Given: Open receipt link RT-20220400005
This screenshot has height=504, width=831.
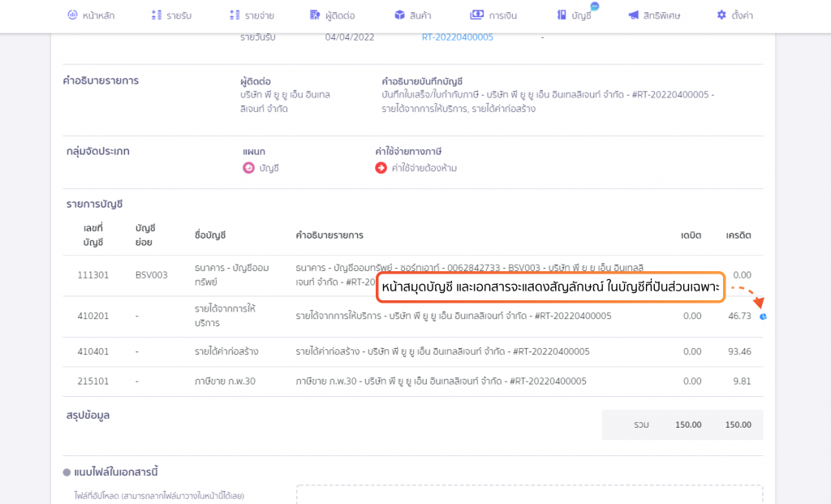Looking at the screenshot, I should coord(458,37).
